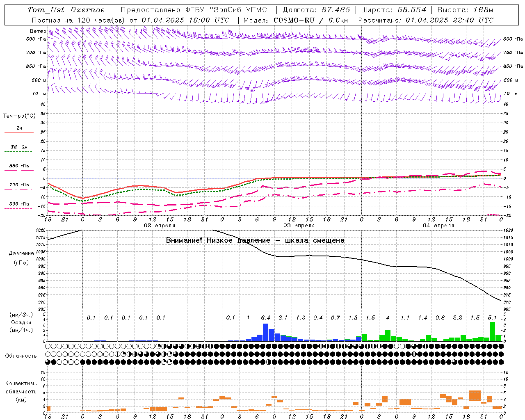Click the '2м' temperature legend entry
Image resolution: width=525 pixels, height=420 pixels.
(19, 128)
